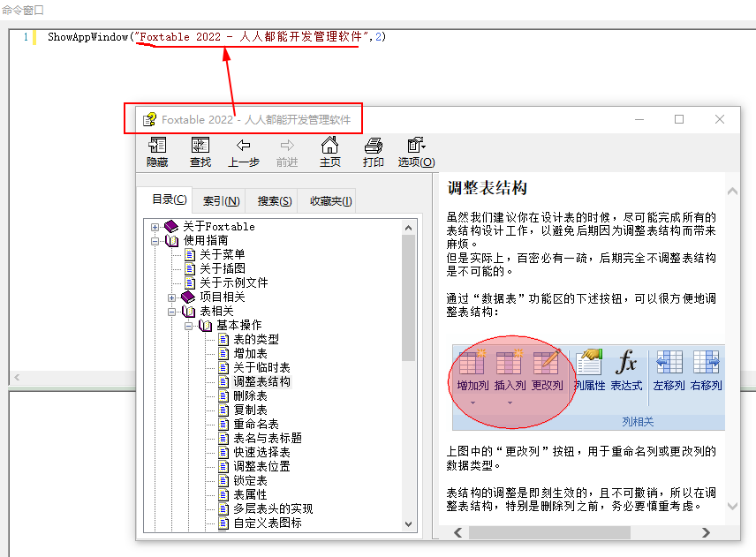Open the 关于临时表 topic
756x557 pixels.
pyautogui.click(x=261, y=367)
